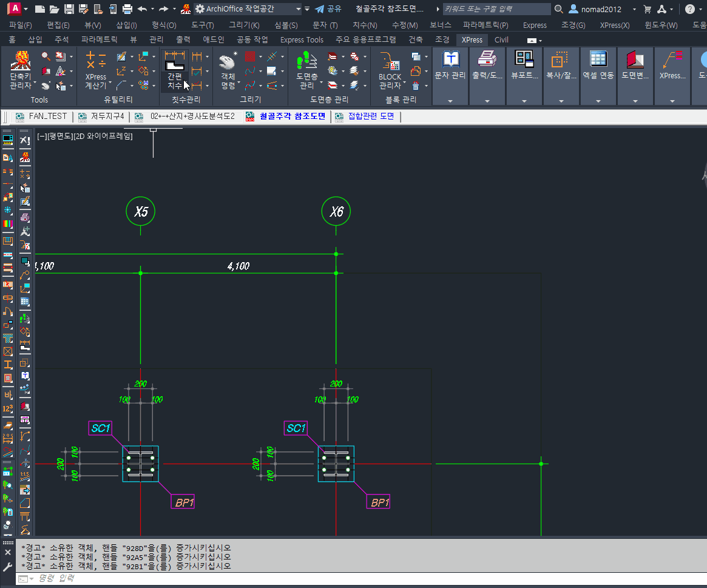This screenshot has height=588, width=707.
Task: Open the 문자 관리 text management panel
Action: pyautogui.click(x=450, y=66)
